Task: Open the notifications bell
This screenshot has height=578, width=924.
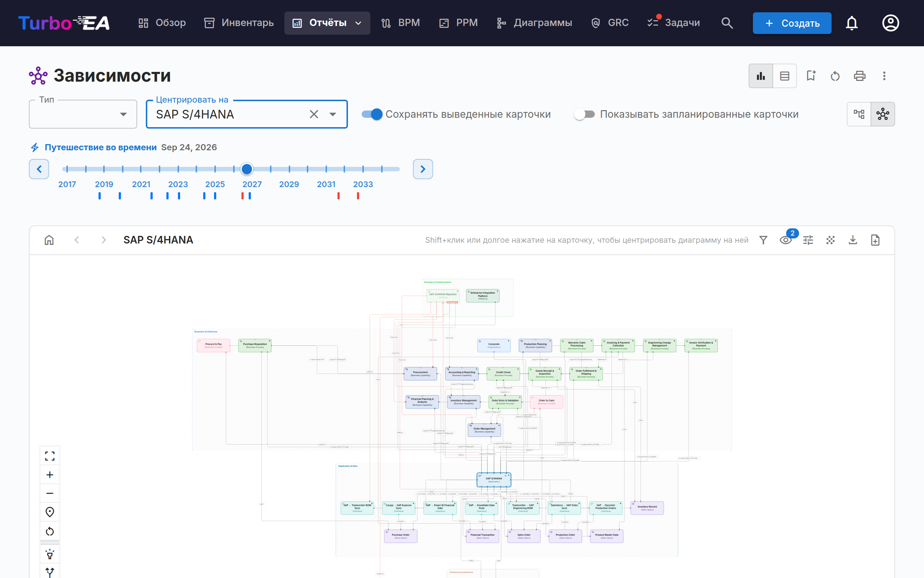Action: click(851, 23)
